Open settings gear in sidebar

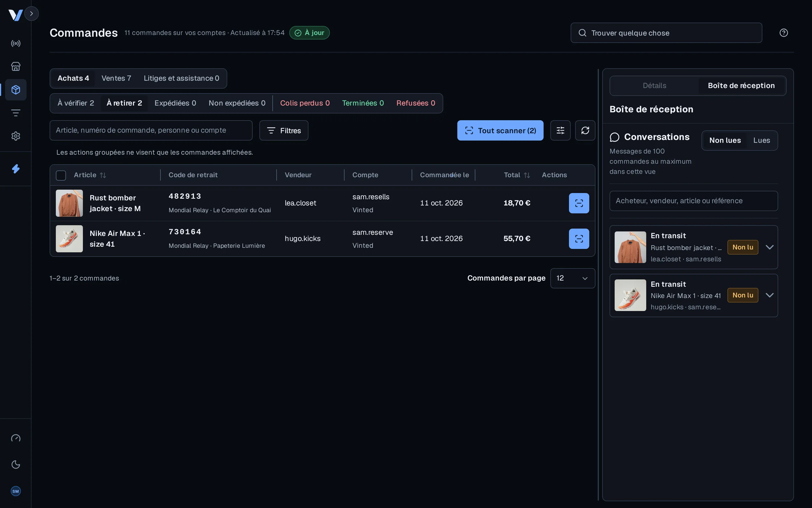click(x=16, y=136)
